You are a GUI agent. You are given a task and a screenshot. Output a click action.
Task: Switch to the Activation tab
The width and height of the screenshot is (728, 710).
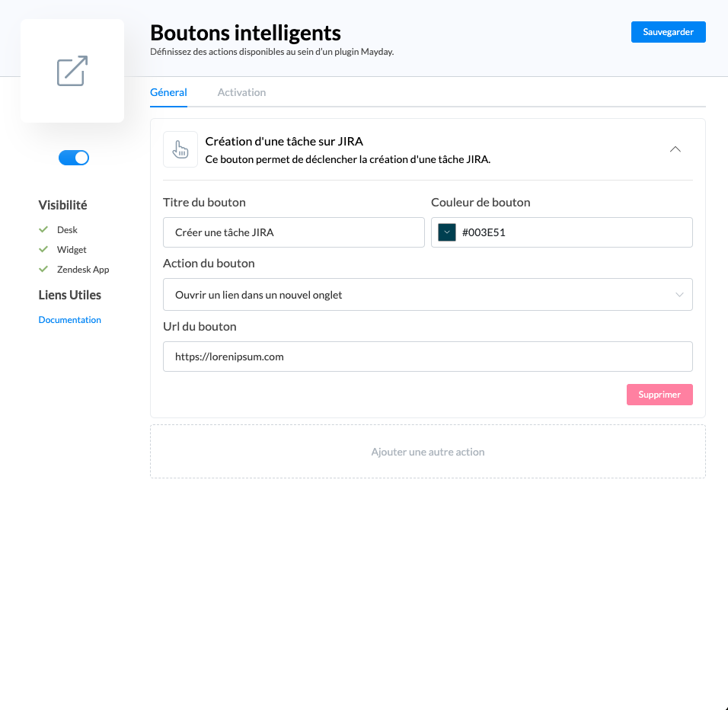[241, 92]
